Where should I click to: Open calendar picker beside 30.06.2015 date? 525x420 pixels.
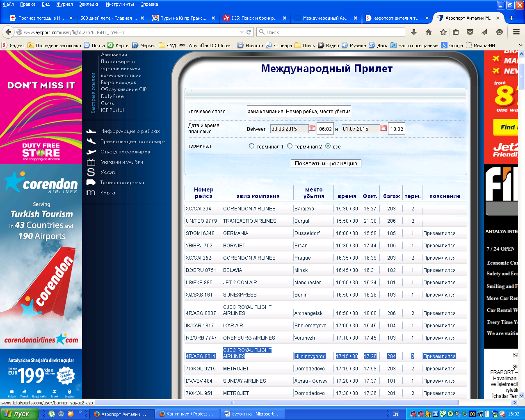pos(312,128)
